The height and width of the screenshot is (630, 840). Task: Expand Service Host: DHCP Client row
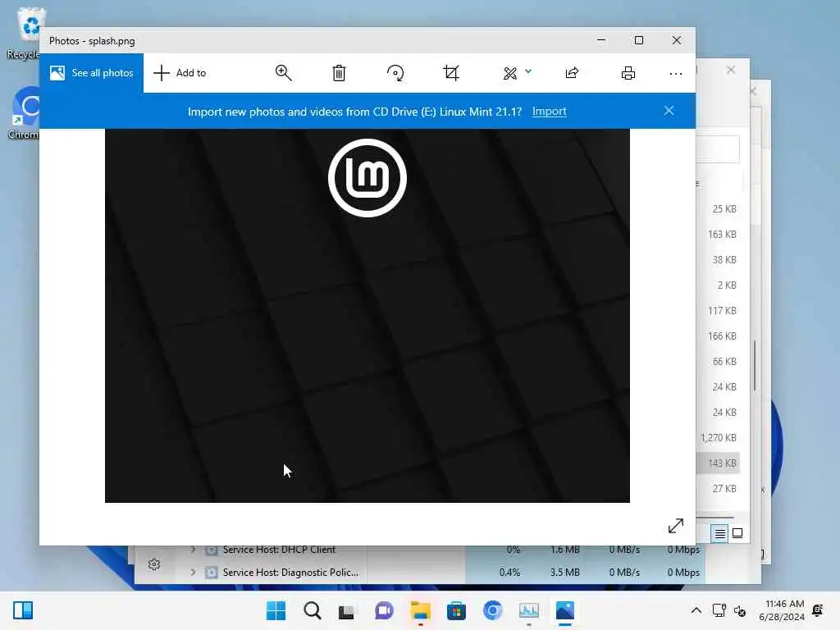click(x=193, y=550)
